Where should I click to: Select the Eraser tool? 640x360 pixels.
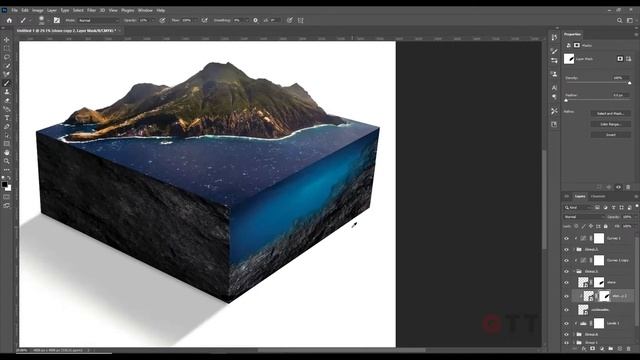pos(7,100)
